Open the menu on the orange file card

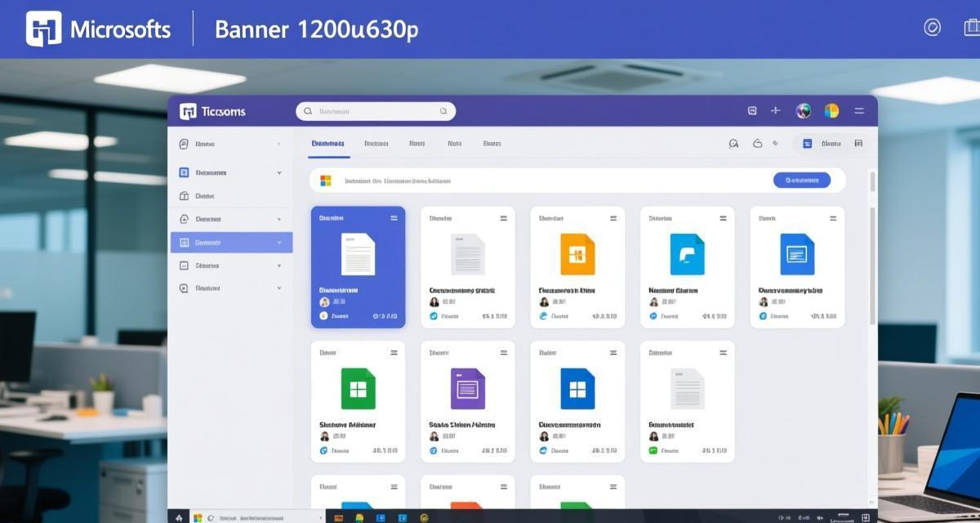613,218
